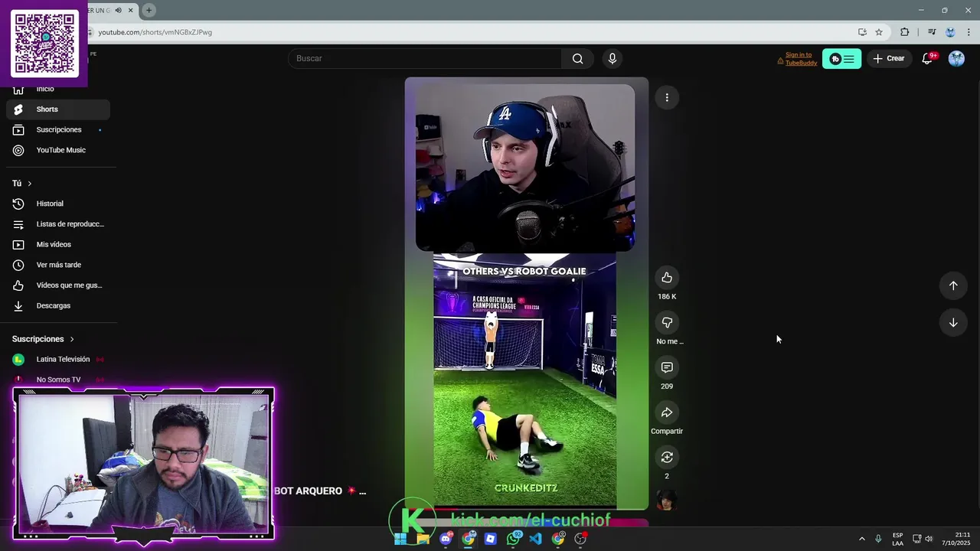Open the comments showing 209
This screenshot has height=551, width=980.
[667, 368]
